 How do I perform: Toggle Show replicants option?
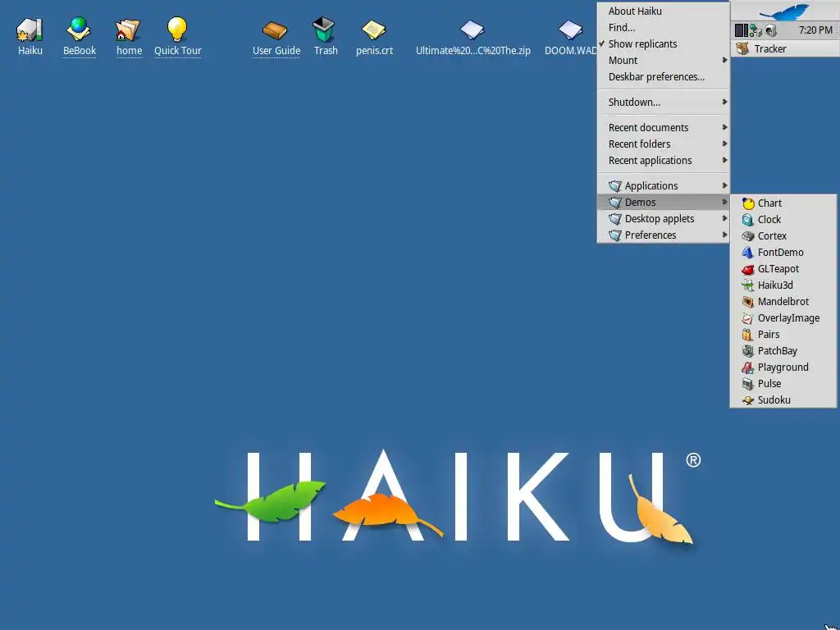click(663, 44)
